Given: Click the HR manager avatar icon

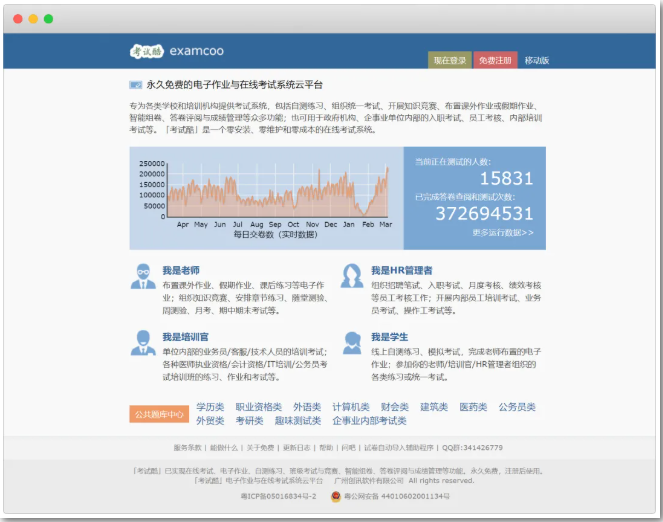Looking at the screenshot, I should click(x=352, y=277).
